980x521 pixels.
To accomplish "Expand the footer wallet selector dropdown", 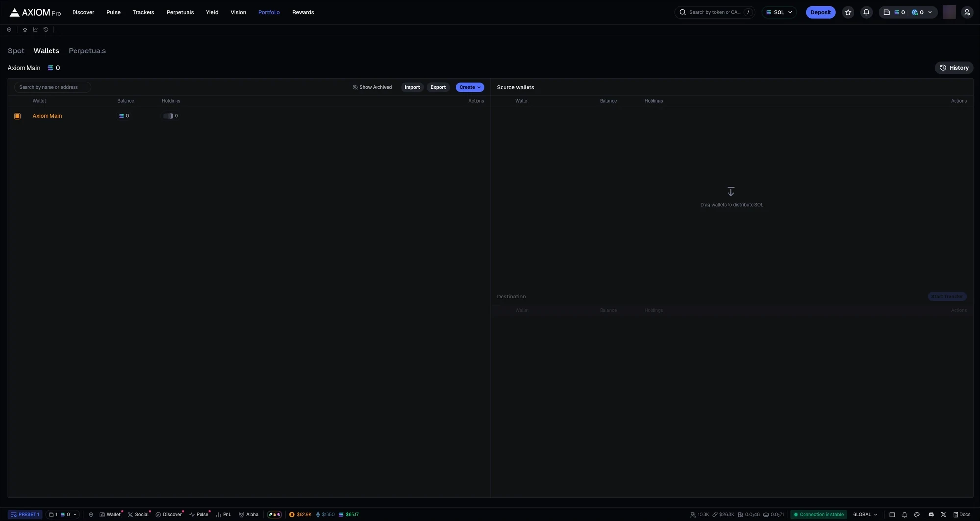I will [62, 514].
